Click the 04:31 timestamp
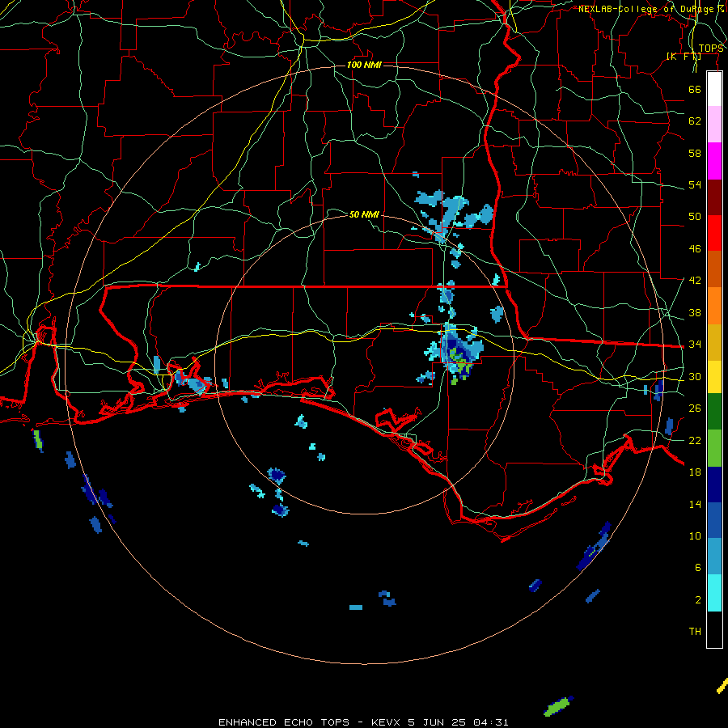Image resolution: width=728 pixels, height=728 pixels. point(491,722)
